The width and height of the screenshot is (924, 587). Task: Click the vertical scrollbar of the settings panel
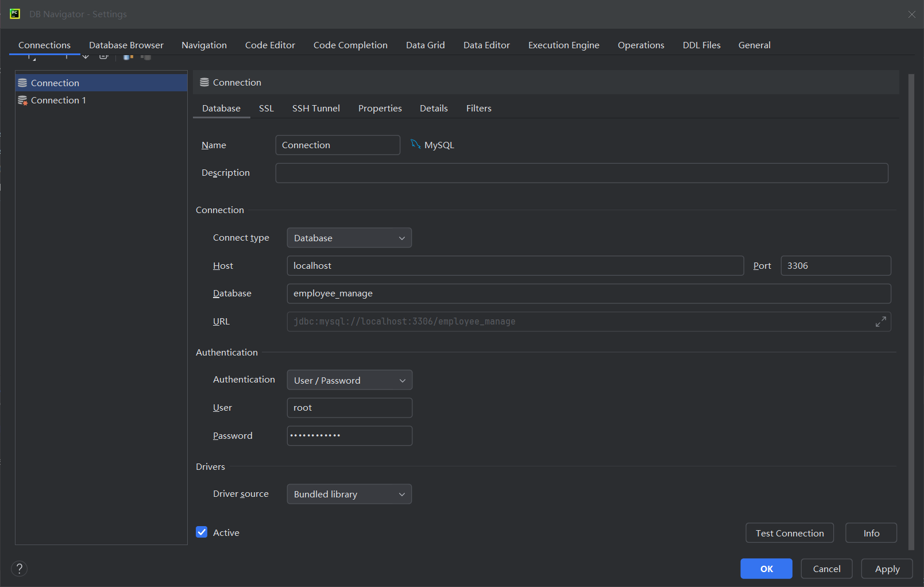[911, 312]
